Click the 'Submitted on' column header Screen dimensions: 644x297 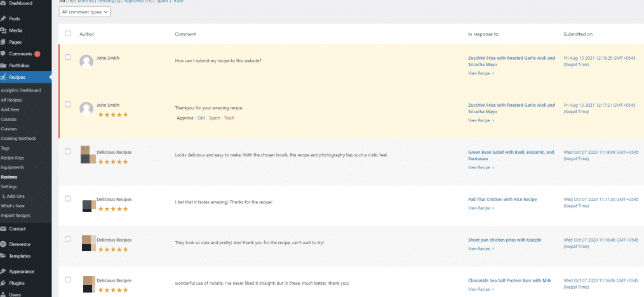[x=578, y=34]
